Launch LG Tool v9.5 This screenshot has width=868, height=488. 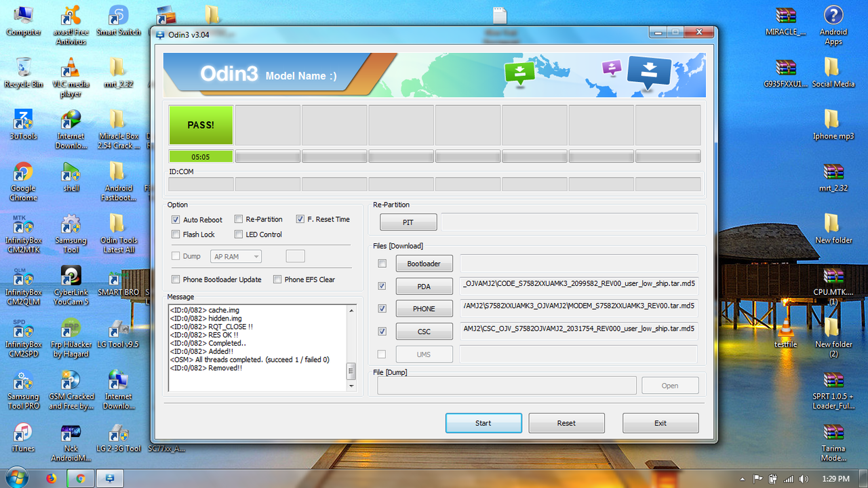pyautogui.click(x=117, y=333)
